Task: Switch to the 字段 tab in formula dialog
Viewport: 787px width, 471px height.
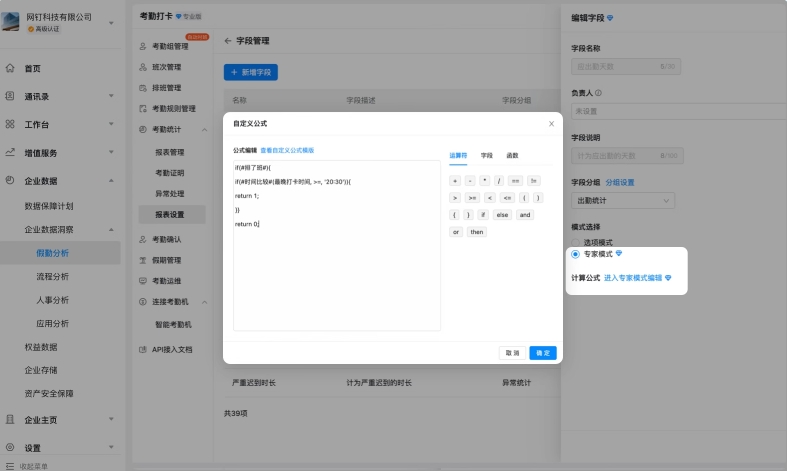Action: 486,156
